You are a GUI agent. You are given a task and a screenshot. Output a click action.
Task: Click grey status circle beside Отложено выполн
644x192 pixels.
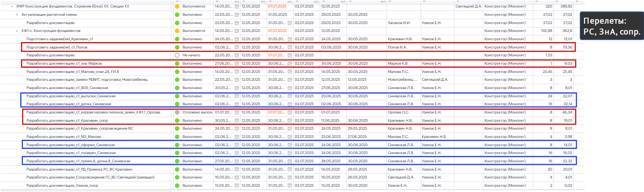point(177,112)
